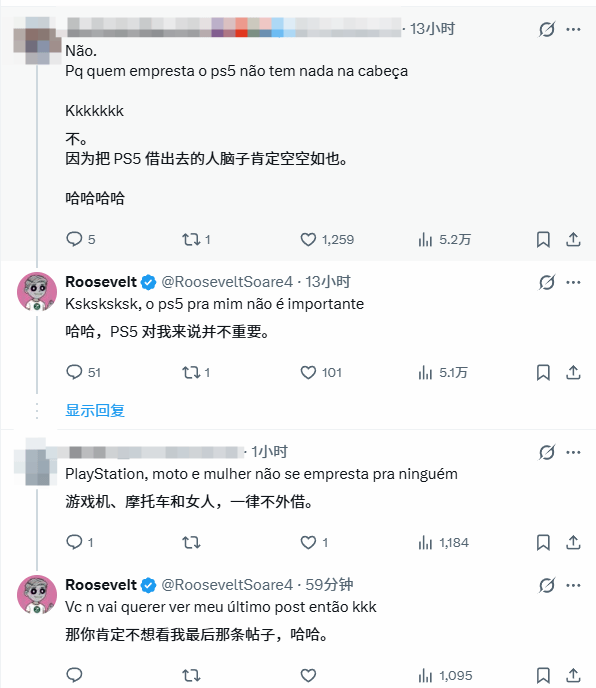View analytics showing 5.1万 views
This screenshot has height=688, width=596.
[x=443, y=373]
